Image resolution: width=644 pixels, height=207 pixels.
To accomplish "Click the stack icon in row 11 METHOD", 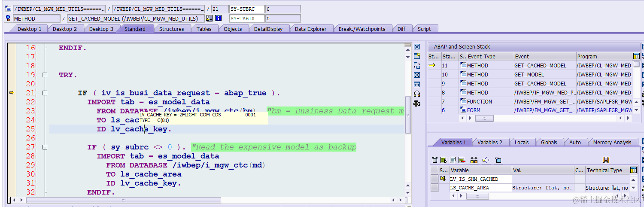I will 463,65.
